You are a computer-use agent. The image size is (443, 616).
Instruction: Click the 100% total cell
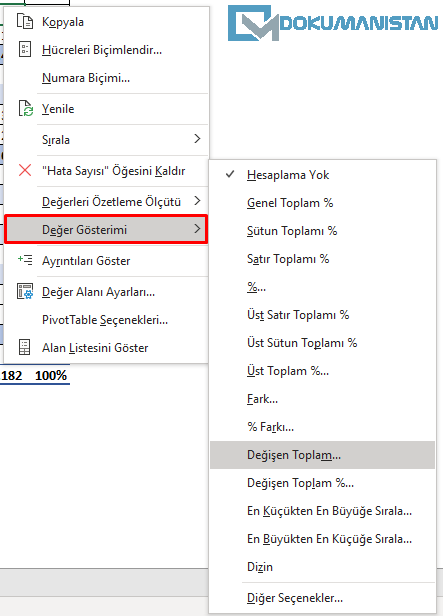(x=51, y=376)
